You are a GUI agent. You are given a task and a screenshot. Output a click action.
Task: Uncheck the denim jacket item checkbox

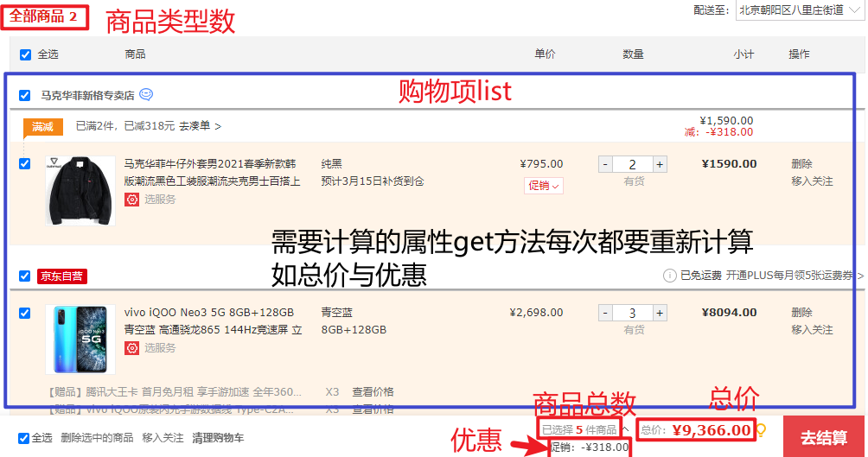[25, 164]
